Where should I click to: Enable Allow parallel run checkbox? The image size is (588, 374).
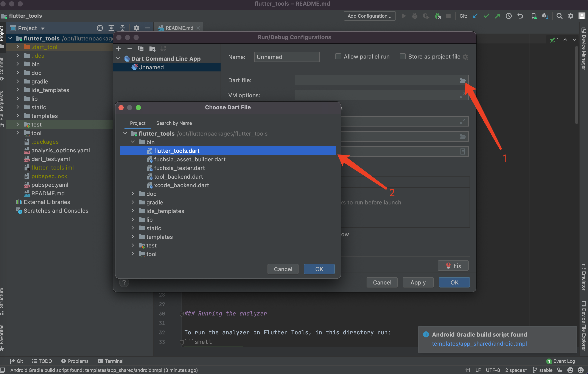click(x=338, y=57)
